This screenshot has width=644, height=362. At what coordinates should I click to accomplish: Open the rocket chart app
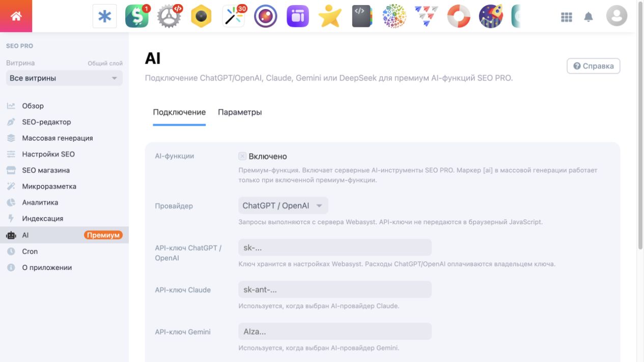pos(491,16)
